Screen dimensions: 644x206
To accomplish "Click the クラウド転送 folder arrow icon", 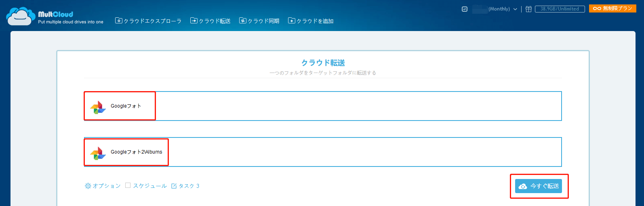I will point(194,21).
